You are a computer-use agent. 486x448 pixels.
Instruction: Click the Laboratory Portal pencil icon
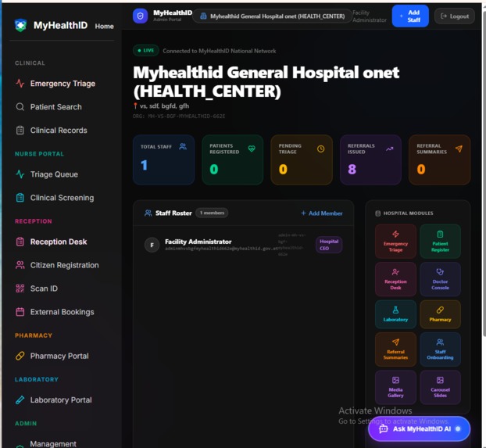click(20, 400)
